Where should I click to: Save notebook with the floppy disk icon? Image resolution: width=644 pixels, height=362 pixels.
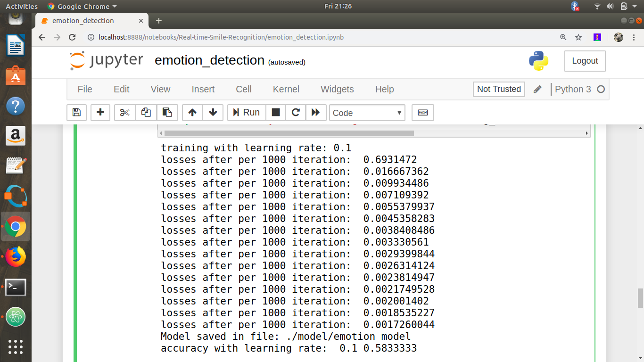tap(76, 113)
